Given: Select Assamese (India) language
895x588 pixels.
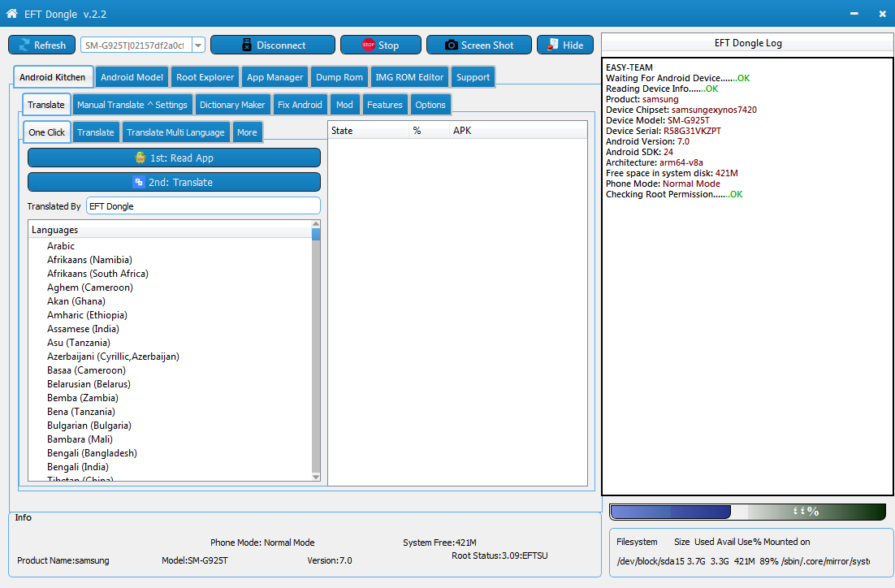Looking at the screenshot, I should [x=84, y=329].
